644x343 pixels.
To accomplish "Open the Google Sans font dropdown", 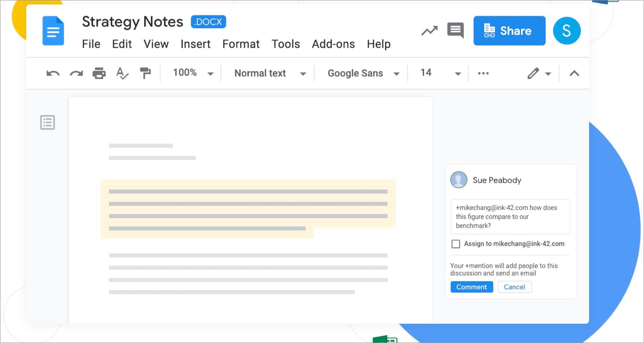I will pos(364,73).
